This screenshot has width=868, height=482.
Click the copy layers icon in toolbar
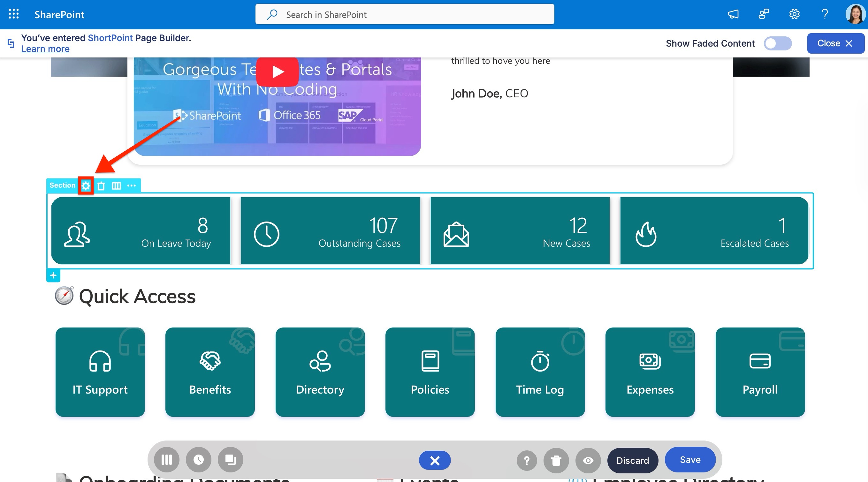(231, 460)
